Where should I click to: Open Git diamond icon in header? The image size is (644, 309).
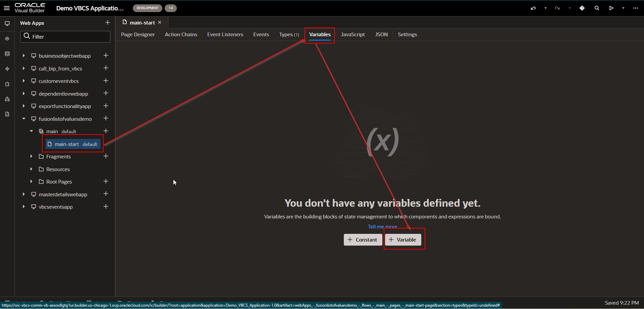(x=582, y=8)
